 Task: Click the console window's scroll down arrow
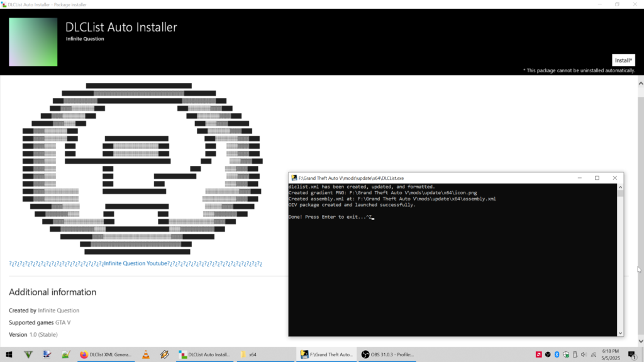coord(620,332)
